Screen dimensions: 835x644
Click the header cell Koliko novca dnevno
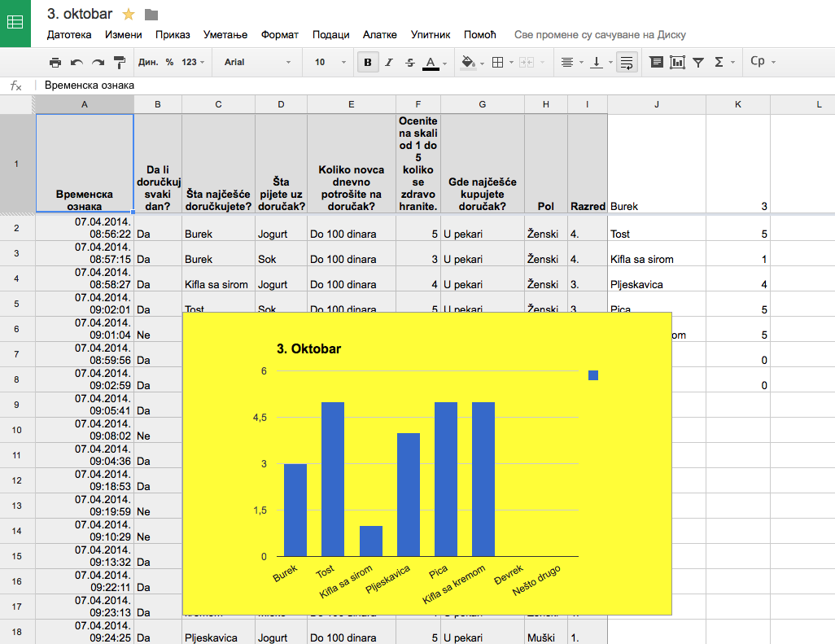[x=352, y=164]
